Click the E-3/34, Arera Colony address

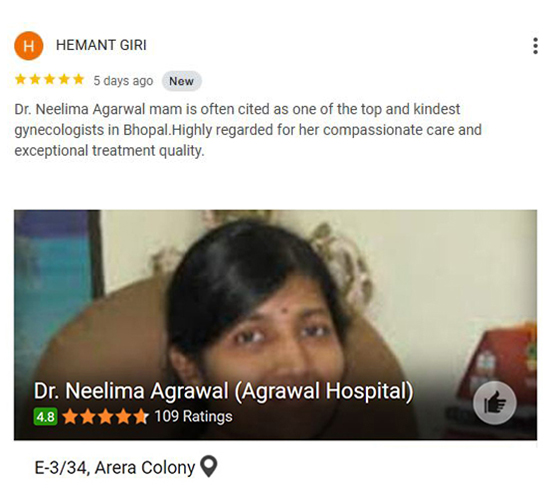click(115, 467)
